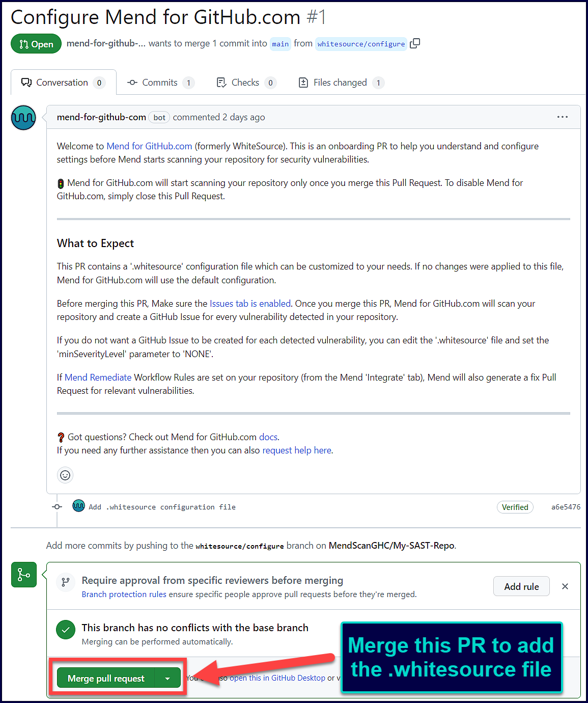The image size is (588, 703).
Task: Select the Conversation tab
Action: tap(62, 83)
